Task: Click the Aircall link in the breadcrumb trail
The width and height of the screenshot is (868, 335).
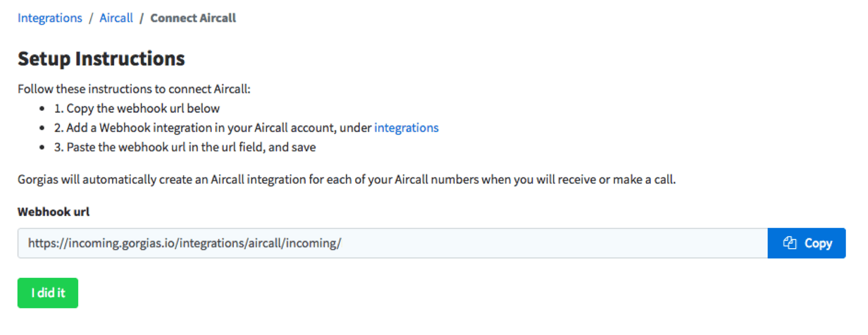Action: click(116, 18)
